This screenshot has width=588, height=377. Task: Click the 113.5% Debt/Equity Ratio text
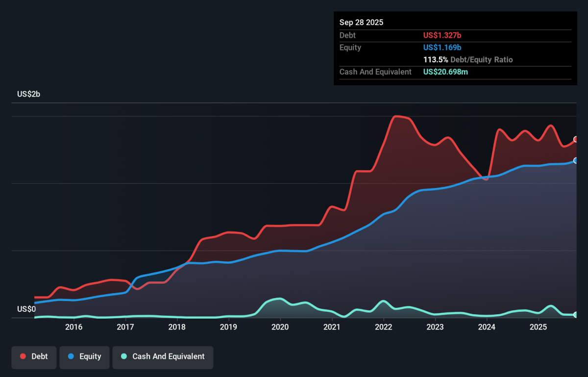[468, 60]
